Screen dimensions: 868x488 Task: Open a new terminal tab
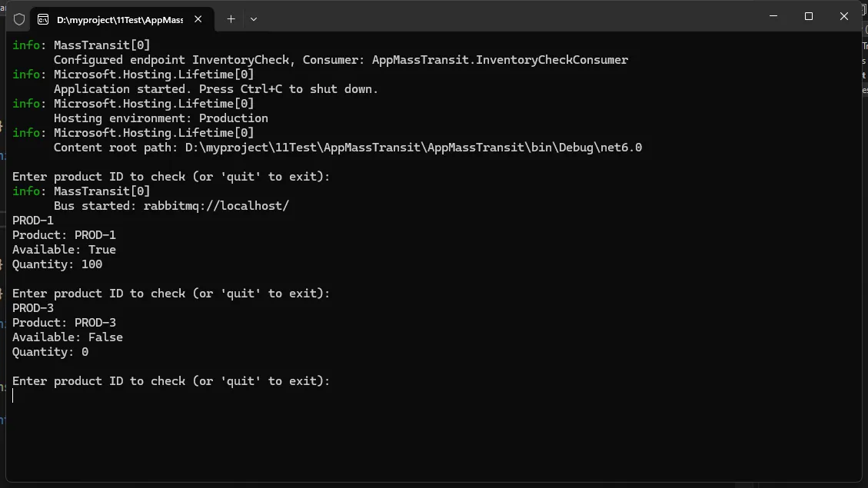point(231,19)
